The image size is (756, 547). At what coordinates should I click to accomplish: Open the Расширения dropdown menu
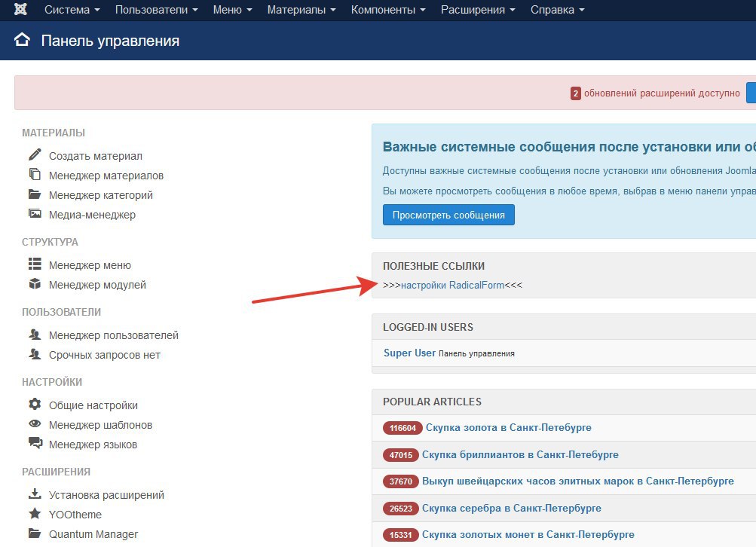tap(478, 10)
